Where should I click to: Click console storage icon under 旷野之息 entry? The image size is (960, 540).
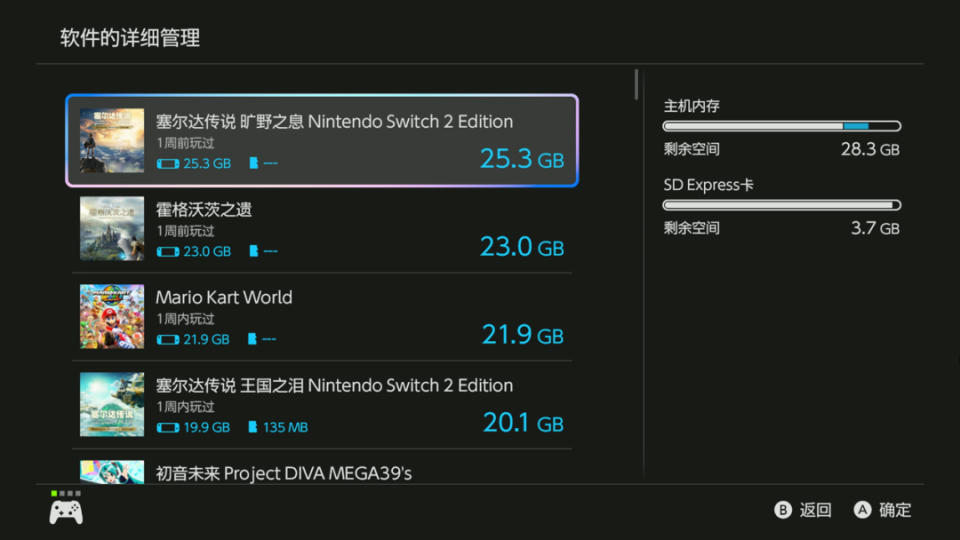tap(168, 163)
